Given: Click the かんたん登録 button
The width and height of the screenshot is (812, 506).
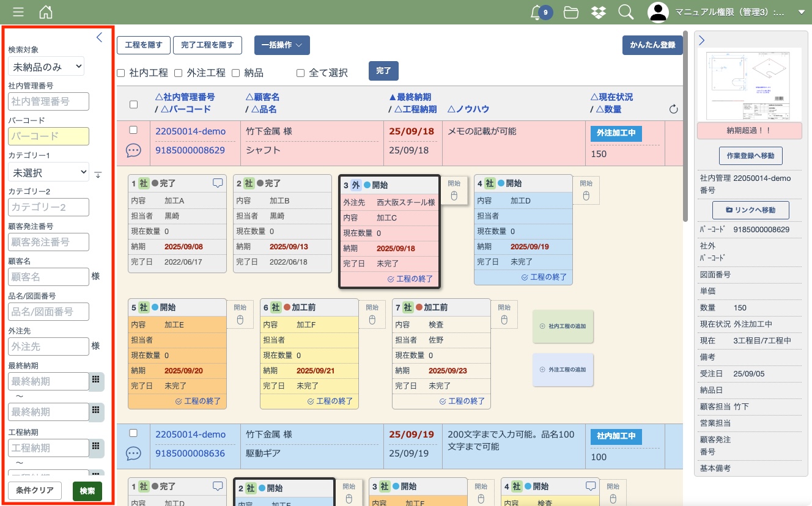Looking at the screenshot, I should (652, 45).
